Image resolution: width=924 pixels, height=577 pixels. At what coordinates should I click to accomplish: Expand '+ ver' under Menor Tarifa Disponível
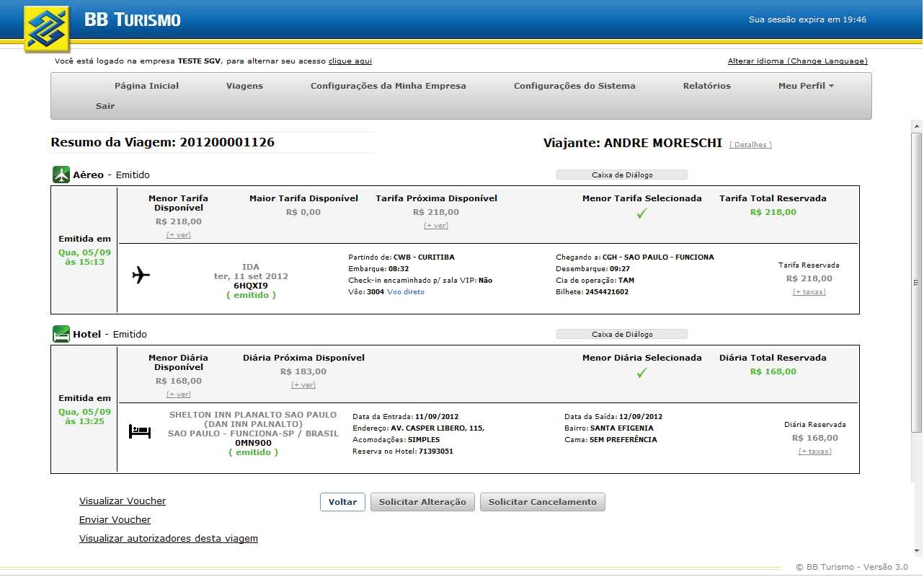coord(178,234)
